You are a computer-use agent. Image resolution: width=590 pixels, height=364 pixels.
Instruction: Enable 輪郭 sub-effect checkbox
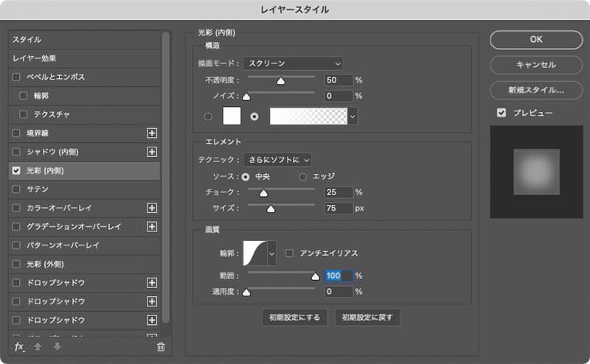click(24, 96)
